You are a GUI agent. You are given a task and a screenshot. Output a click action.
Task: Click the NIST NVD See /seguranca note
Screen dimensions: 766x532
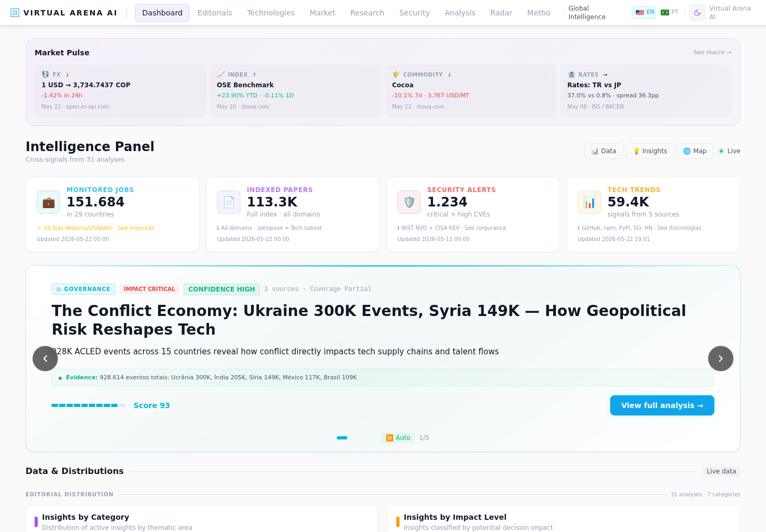(452, 228)
